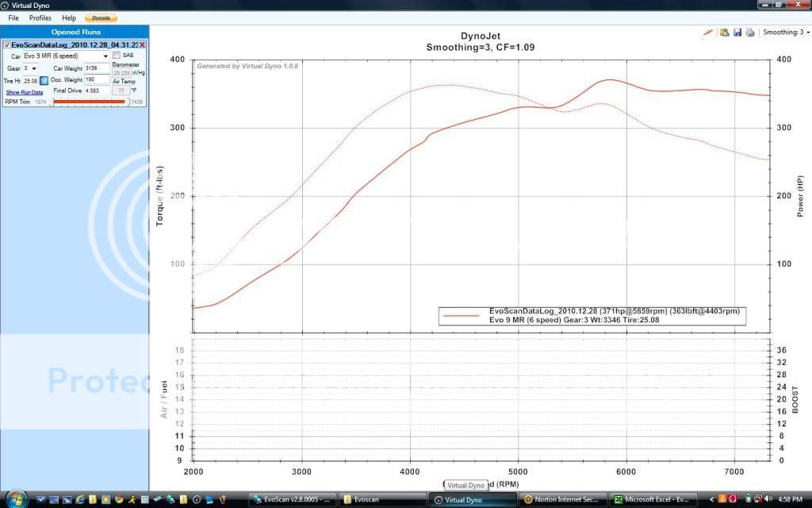The height and width of the screenshot is (508, 812).
Task: Click the tire height calculator icon
Action: click(44, 80)
